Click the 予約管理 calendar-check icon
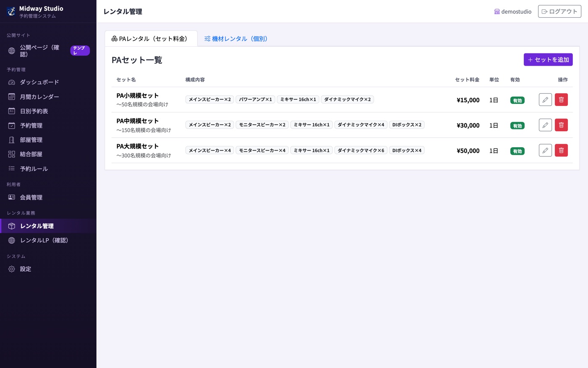The image size is (588, 368). [x=12, y=125]
